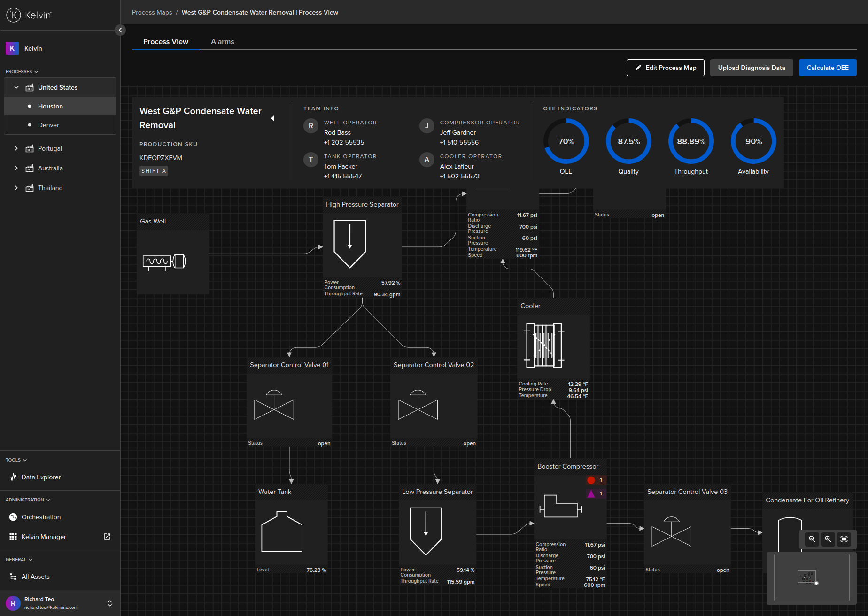
Task: Click the Kelvin logo icon
Action: tap(13, 15)
